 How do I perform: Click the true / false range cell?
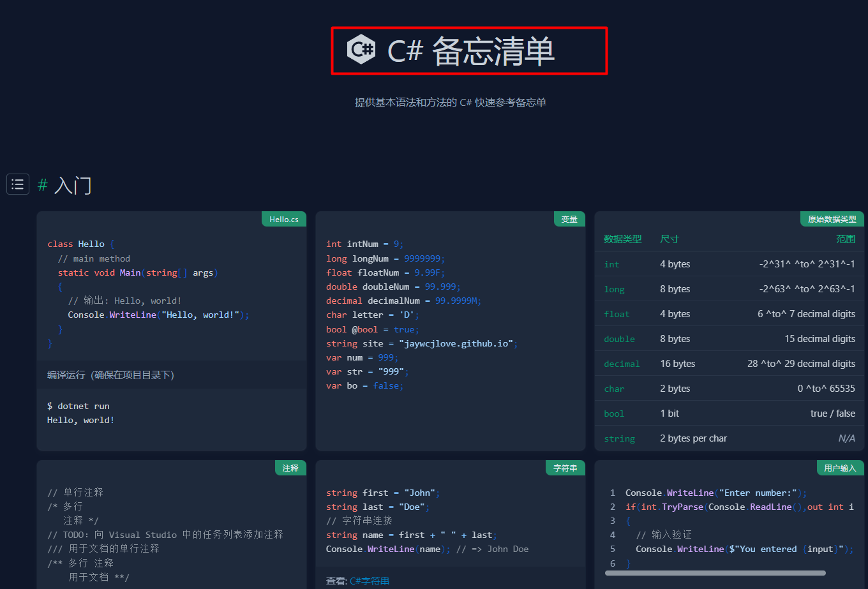click(x=833, y=414)
